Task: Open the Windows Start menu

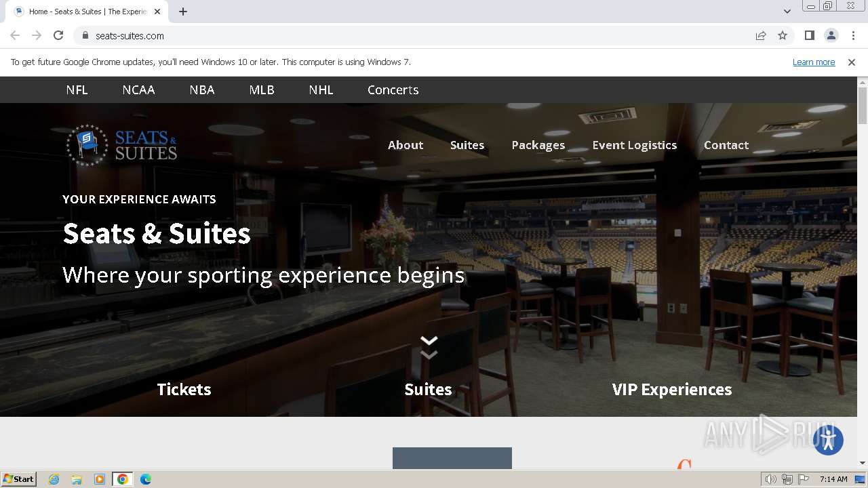Action: click(x=18, y=479)
